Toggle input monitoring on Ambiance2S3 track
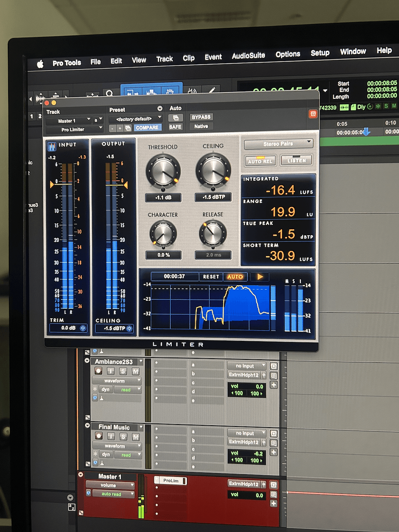The image size is (399, 532). pyautogui.click(x=111, y=371)
